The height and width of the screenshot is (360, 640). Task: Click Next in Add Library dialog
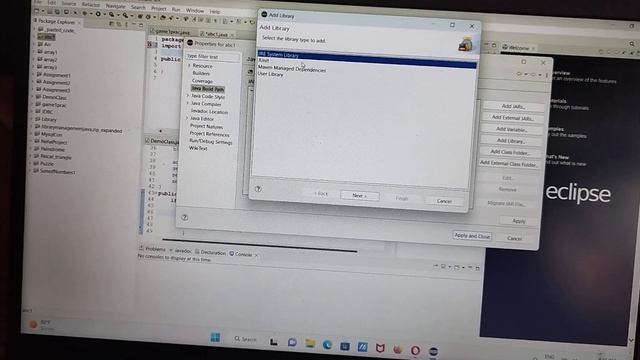[x=360, y=196]
